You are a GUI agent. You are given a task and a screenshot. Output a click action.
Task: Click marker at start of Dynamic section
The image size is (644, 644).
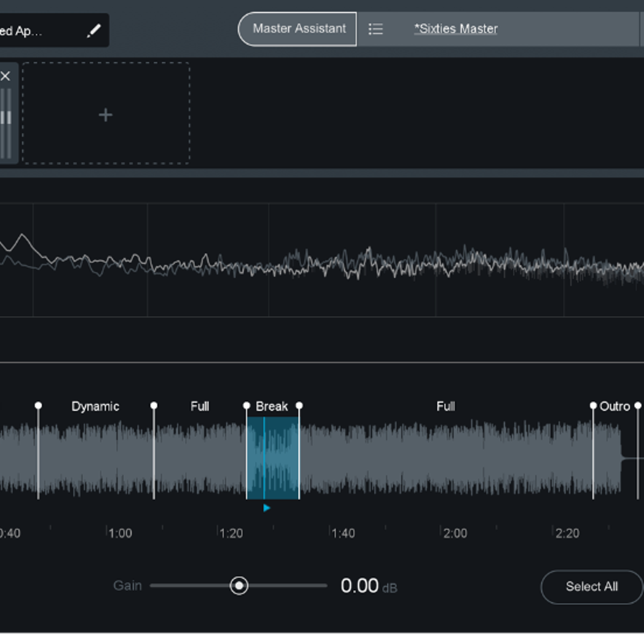click(x=38, y=405)
